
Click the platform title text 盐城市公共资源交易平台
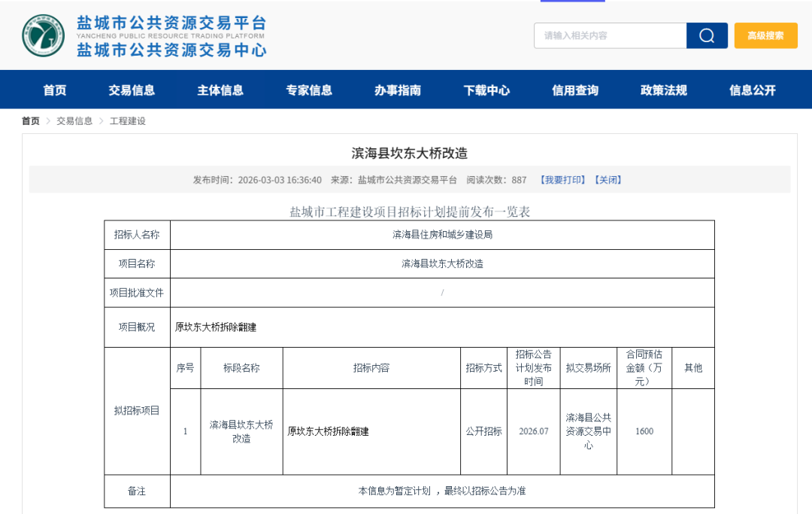(x=171, y=23)
